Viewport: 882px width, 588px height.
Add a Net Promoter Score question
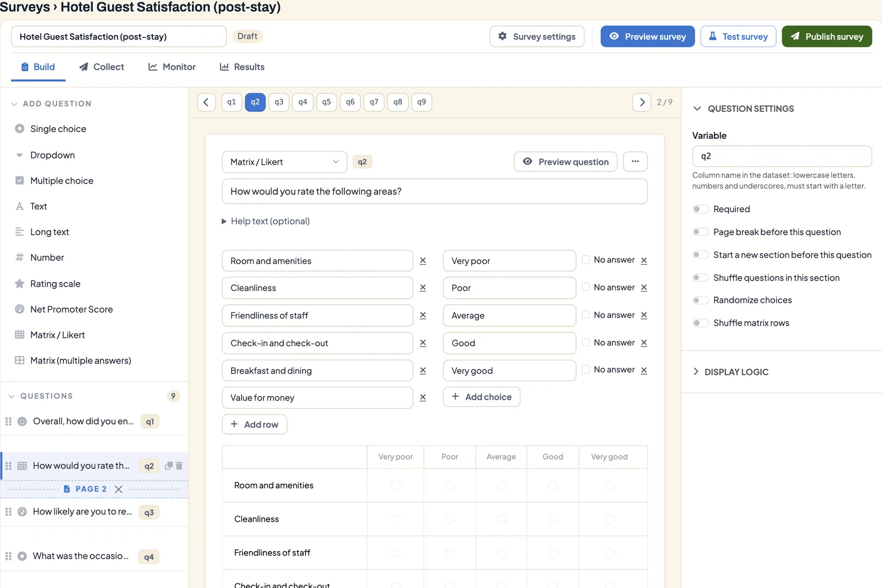71,310
